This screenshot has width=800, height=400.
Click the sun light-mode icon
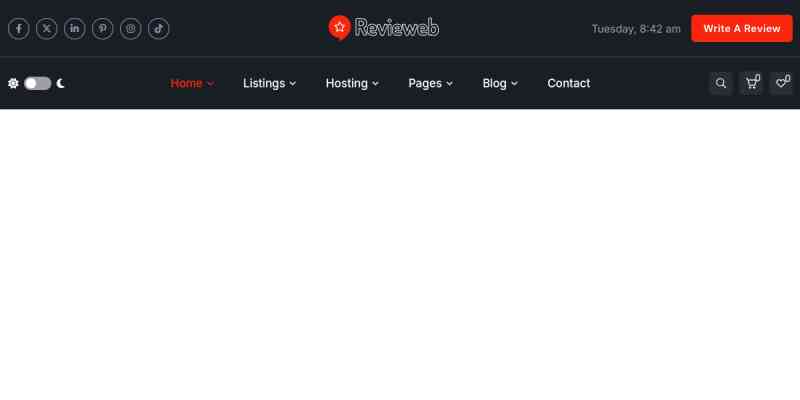click(x=13, y=83)
